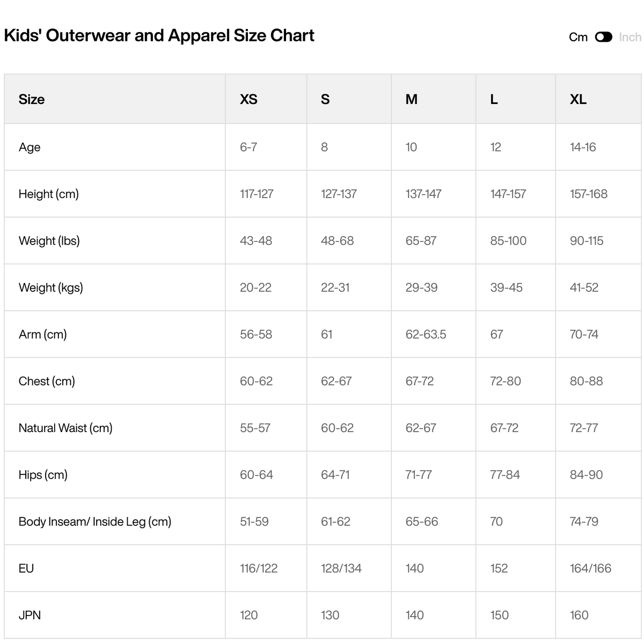Click the S size column header
Viewport: 644px width, 644px height.
point(325,99)
